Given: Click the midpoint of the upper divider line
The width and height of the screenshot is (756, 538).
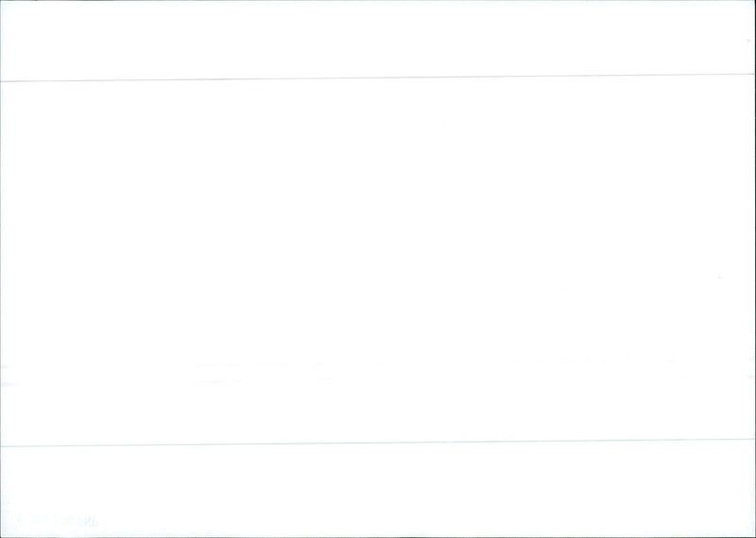Looking at the screenshot, I should [x=378, y=78].
